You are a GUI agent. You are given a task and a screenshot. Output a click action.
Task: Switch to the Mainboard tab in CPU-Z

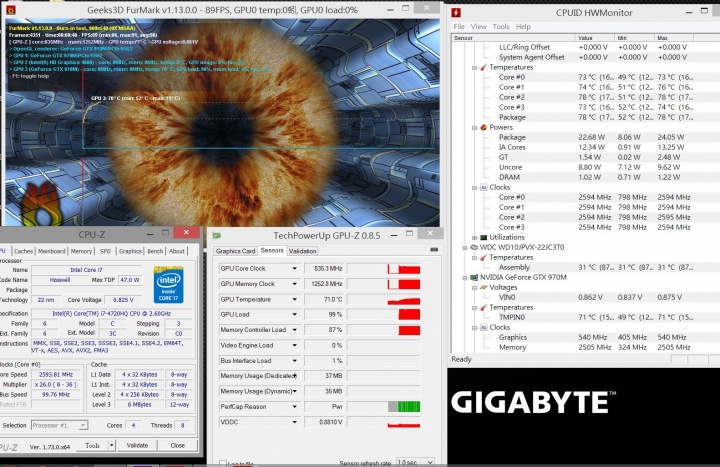click(x=51, y=251)
